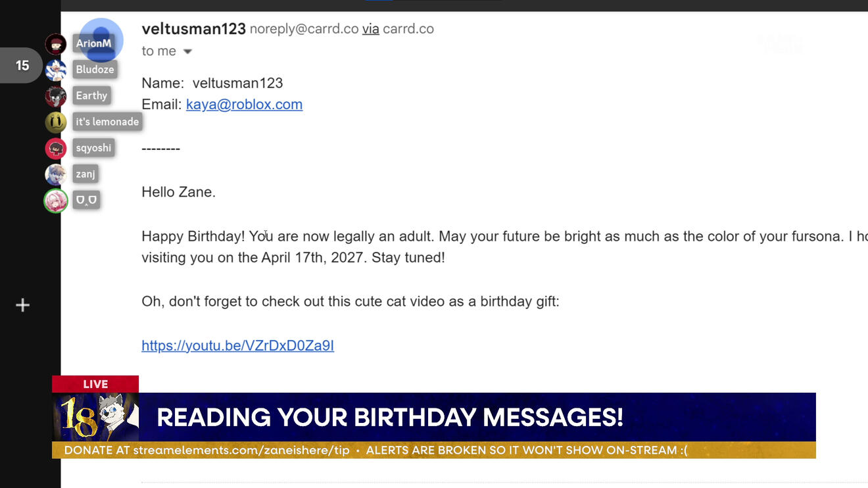Click the LIVE red indicator badge
868x488 pixels.
point(95,384)
